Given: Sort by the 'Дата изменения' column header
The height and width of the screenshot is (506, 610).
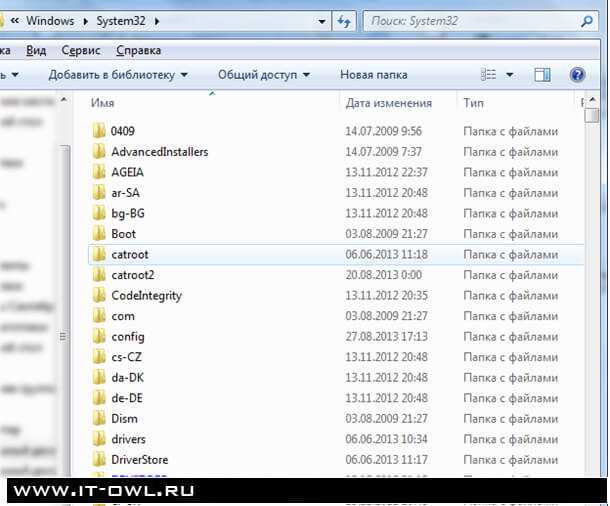Looking at the screenshot, I should click(x=388, y=103).
